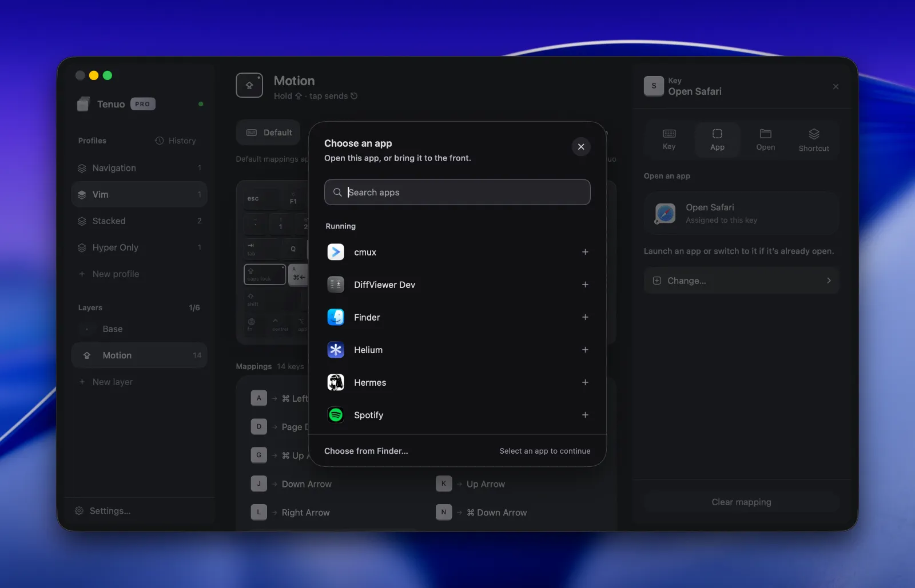
Task: Click the Helium app icon
Action: click(x=336, y=350)
